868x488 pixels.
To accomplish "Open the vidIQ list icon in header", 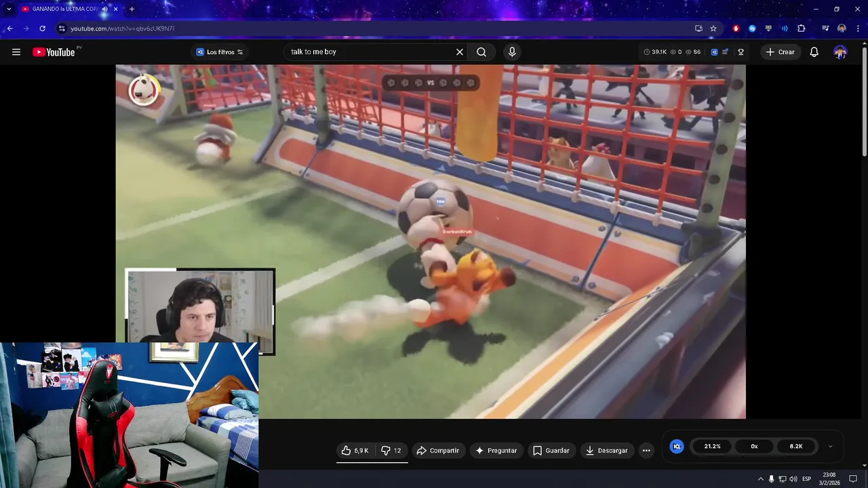I will click(x=726, y=52).
